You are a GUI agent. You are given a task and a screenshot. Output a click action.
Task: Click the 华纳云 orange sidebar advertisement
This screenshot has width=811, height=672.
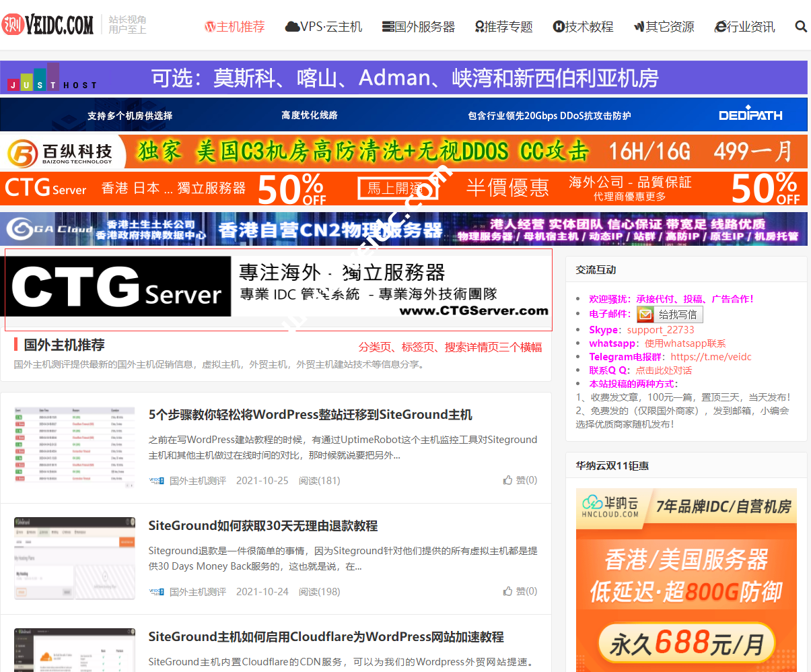(x=686, y=579)
